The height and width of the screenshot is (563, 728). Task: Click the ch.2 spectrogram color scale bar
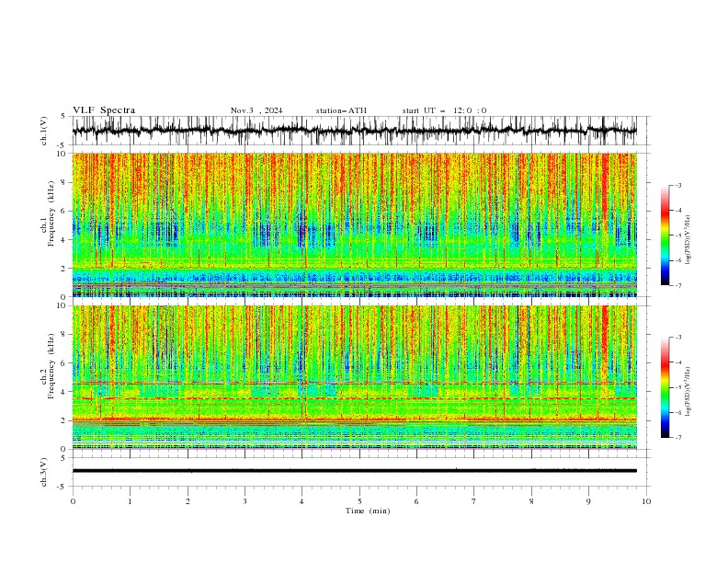pos(665,387)
